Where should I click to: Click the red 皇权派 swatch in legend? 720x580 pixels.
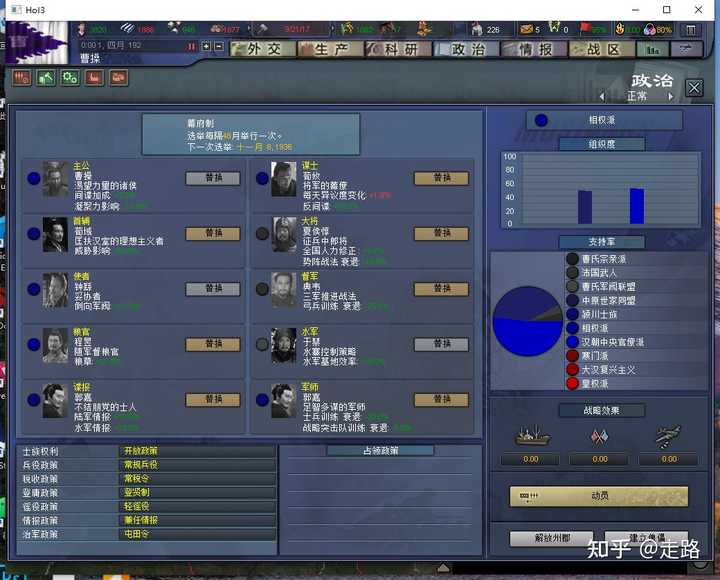572,383
